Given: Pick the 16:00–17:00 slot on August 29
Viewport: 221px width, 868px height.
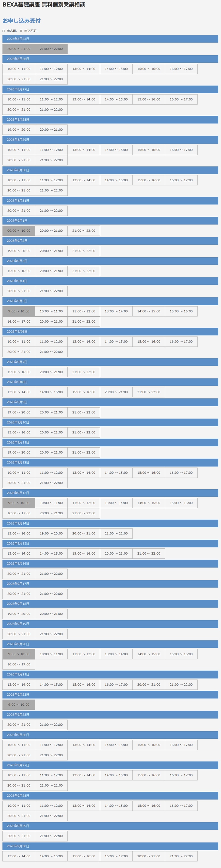Looking at the screenshot, I should 181,150.
